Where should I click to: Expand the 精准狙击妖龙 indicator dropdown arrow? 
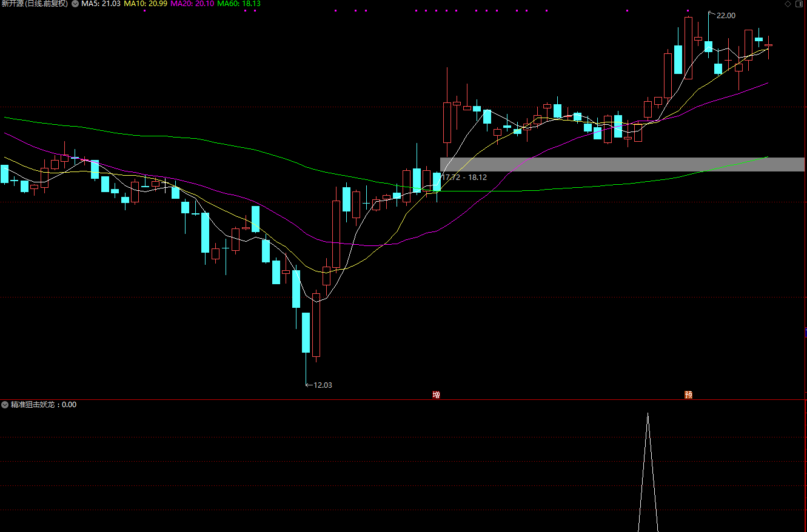coord(5,404)
